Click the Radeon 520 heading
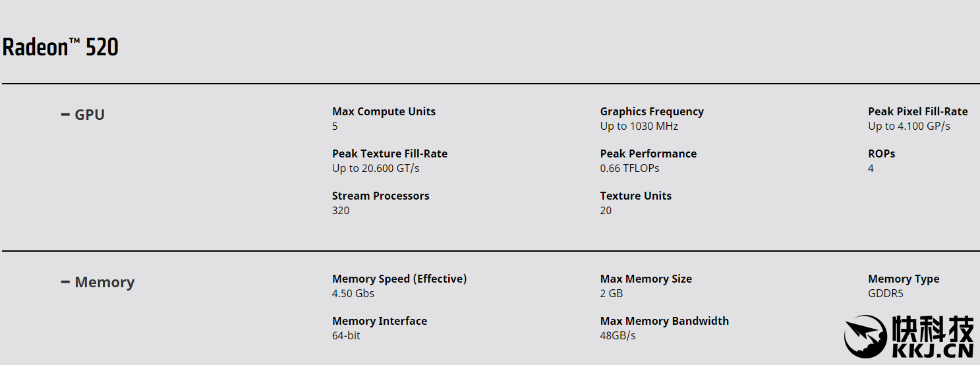This screenshot has width=980, height=365. tap(61, 47)
